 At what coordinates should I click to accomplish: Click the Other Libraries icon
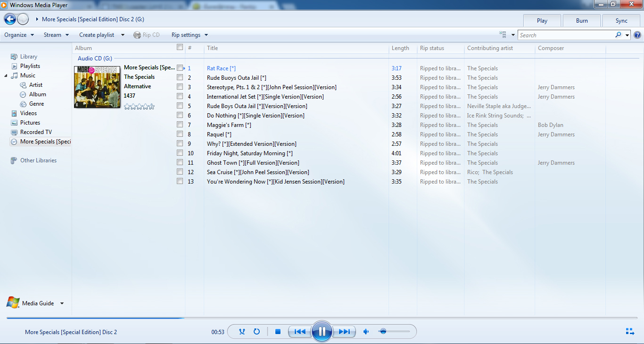(14, 160)
